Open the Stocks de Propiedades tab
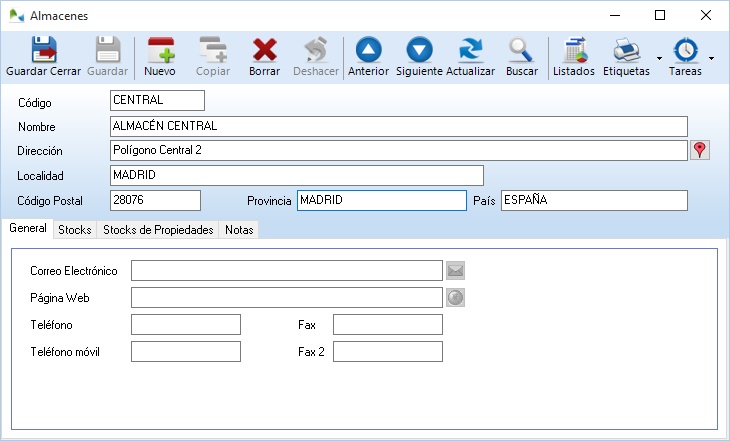 pos(158,230)
